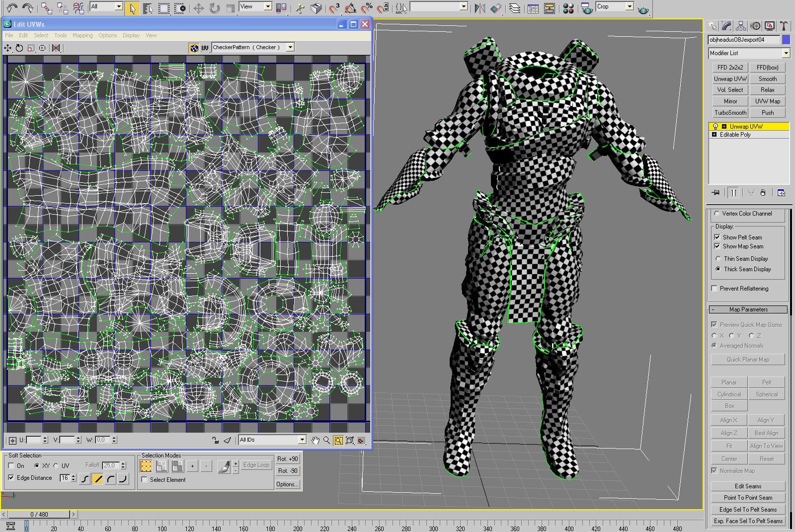Screen dimensions: 795x532
Task: Choose the linear falloff curve button
Action: [98, 479]
